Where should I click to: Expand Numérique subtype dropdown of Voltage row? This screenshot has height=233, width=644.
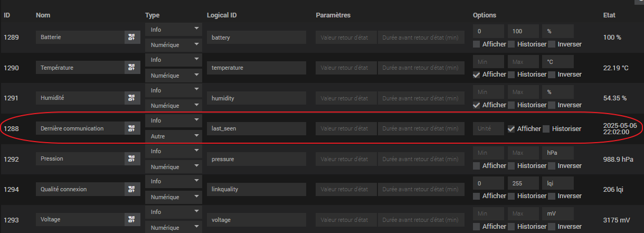pyautogui.click(x=174, y=227)
